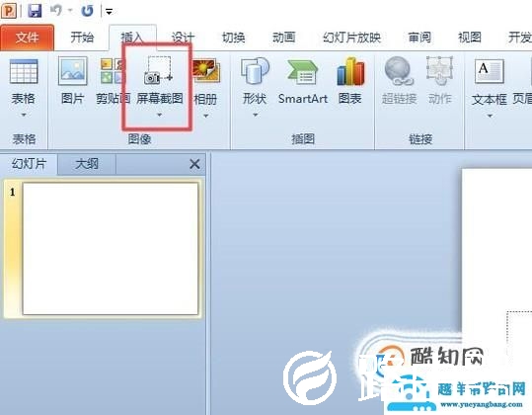Click the 剪贴画 (Clip Art) icon
The height and width of the screenshot is (415, 532).
pos(113,71)
